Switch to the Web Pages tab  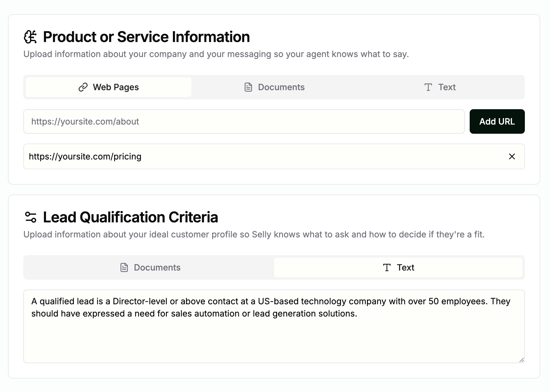[x=109, y=87]
